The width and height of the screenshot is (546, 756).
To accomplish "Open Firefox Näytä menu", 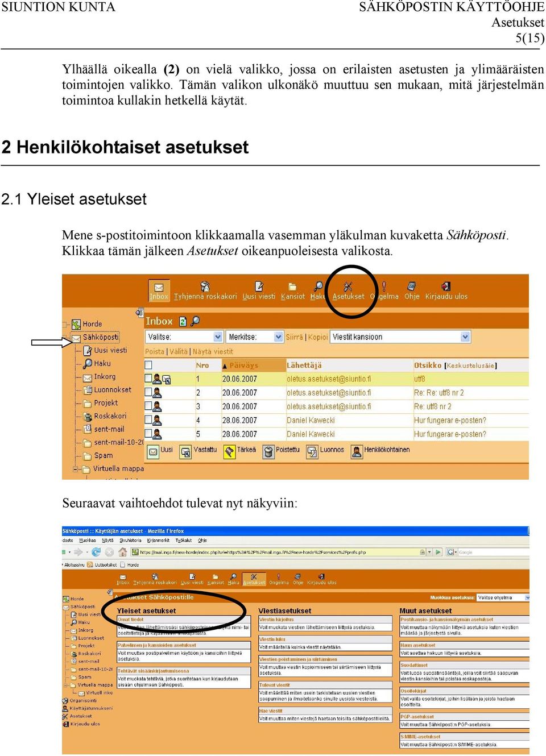I will pyautogui.click(x=107, y=541).
